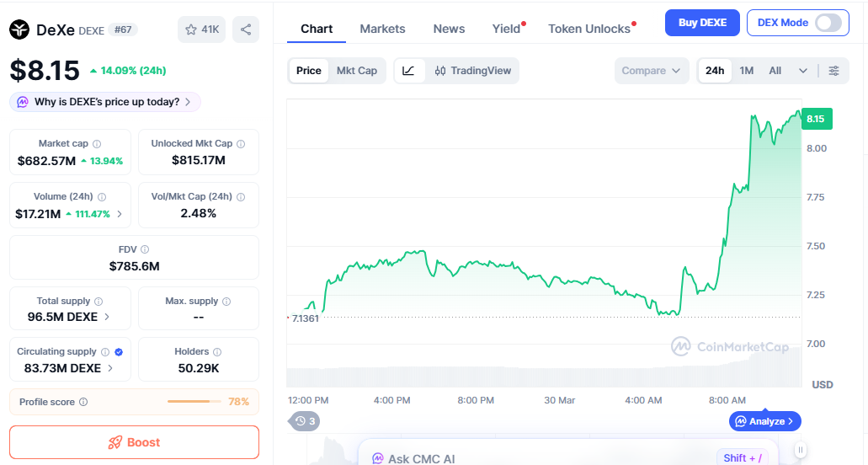Open the Markets tab

pyautogui.click(x=382, y=29)
